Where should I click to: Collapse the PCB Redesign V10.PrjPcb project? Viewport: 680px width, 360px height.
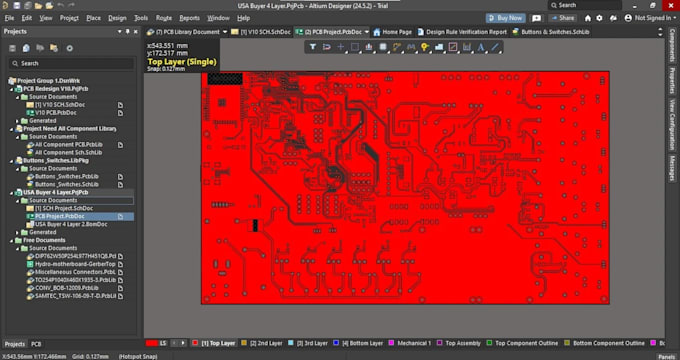click(12, 89)
